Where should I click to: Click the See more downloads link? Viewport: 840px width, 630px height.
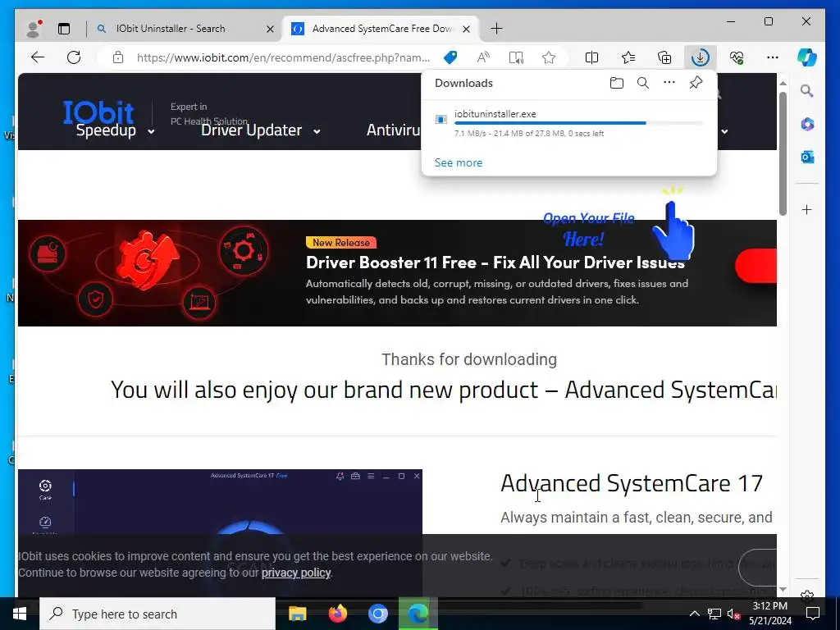click(458, 163)
